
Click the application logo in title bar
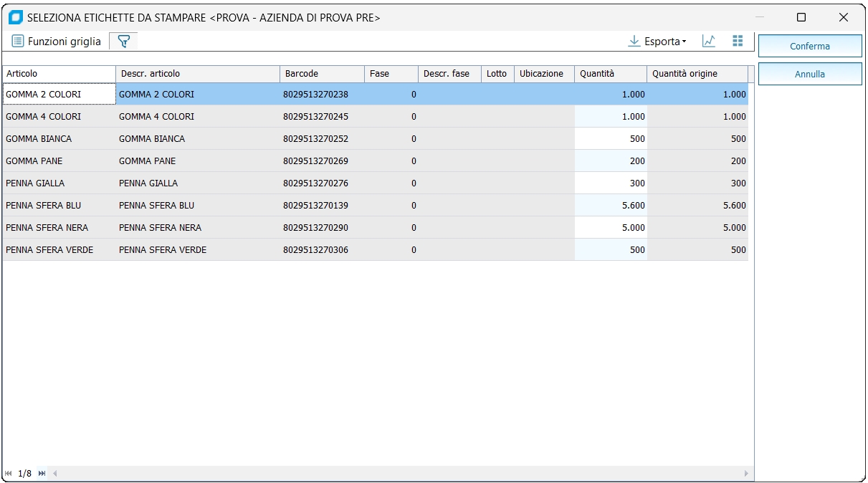point(15,17)
